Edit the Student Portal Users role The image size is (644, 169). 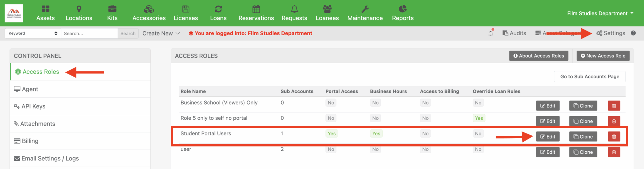[548, 137]
